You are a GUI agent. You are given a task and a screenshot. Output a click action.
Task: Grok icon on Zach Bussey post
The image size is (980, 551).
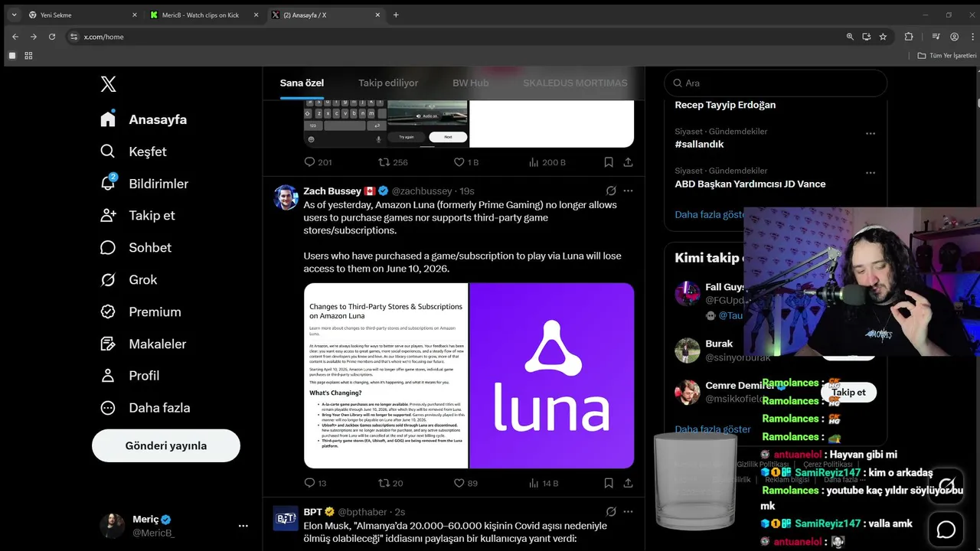(611, 191)
